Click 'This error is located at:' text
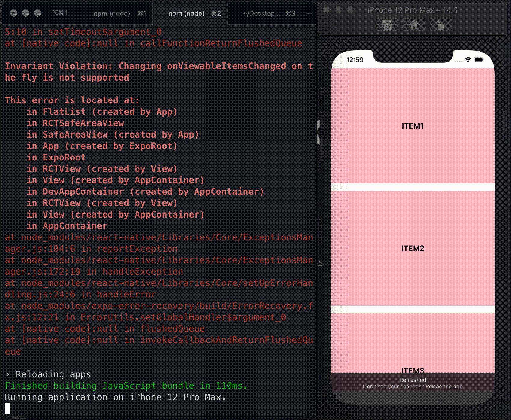 click(x=72, y=100)
